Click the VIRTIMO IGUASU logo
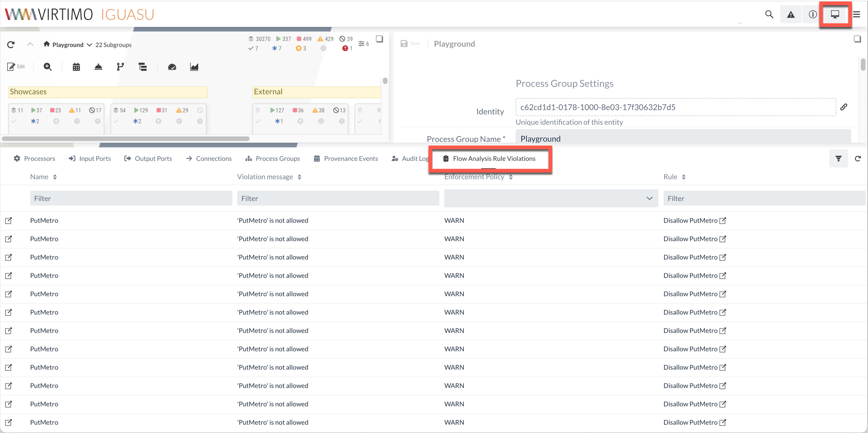 (79, 15)
